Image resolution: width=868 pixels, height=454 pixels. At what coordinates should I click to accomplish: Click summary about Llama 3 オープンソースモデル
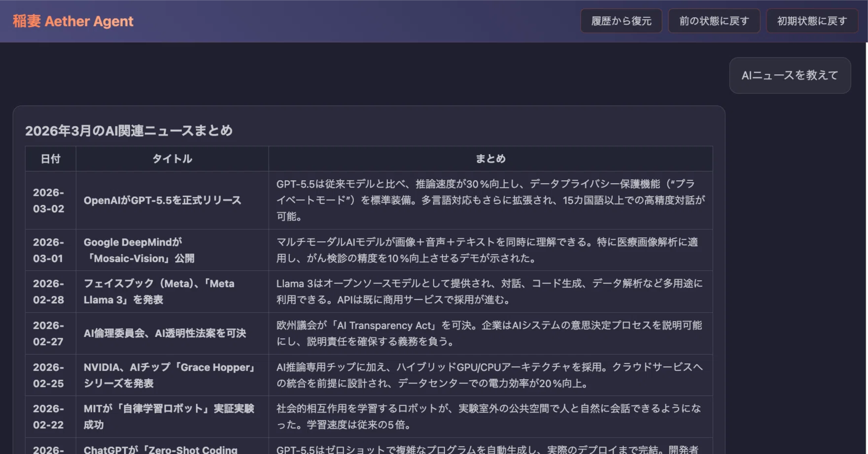(x=489, y=292)
